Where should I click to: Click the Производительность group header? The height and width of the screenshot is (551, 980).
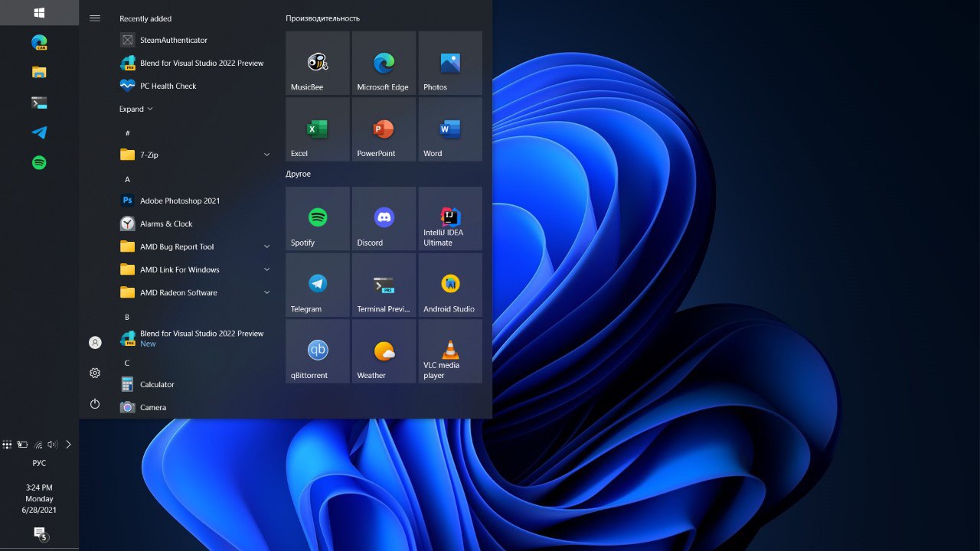pos(322,18)
